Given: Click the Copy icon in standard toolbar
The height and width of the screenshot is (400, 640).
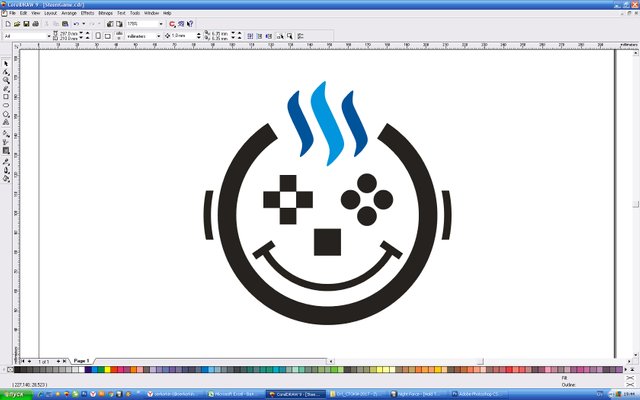Looking at the screenshot, I should click(56, 24).
